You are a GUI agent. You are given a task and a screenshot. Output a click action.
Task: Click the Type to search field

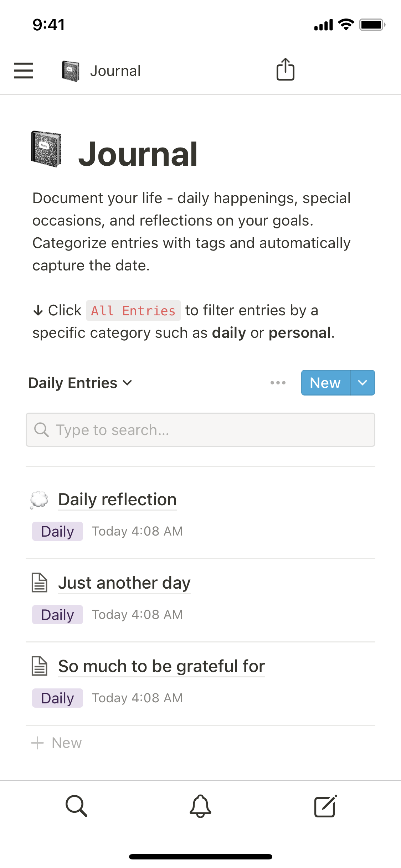200,430
